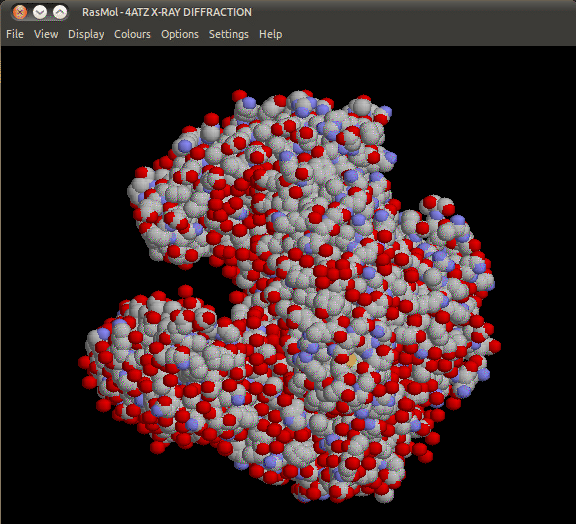Minimize the RasMol window
The height and width of the screenshot is (524, 576).
(40, 12)
